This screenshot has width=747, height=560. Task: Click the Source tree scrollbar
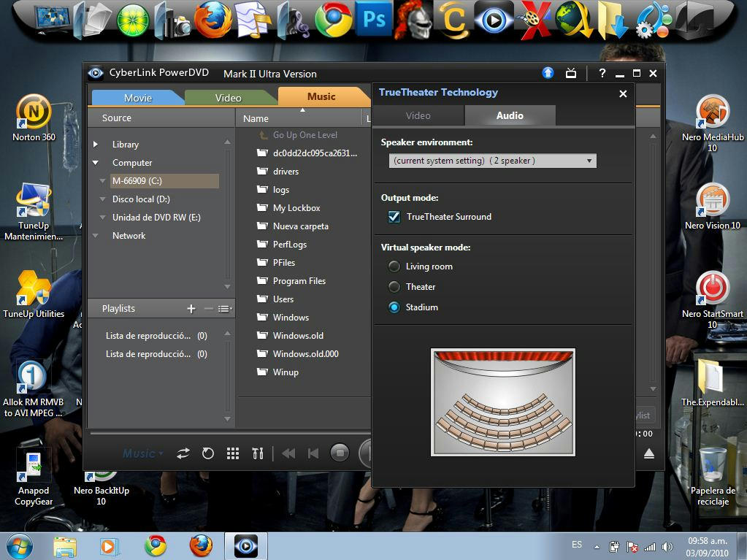click(x=227, y=214)
